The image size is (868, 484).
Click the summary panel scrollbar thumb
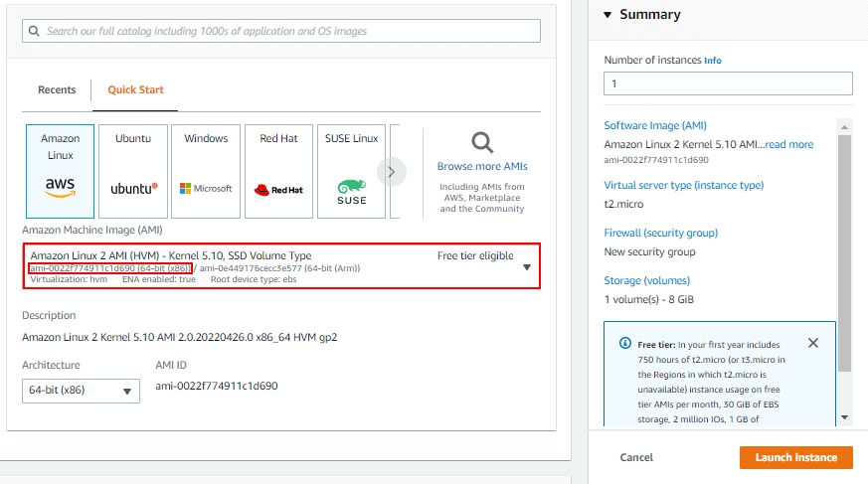click(x=844, y=253)
